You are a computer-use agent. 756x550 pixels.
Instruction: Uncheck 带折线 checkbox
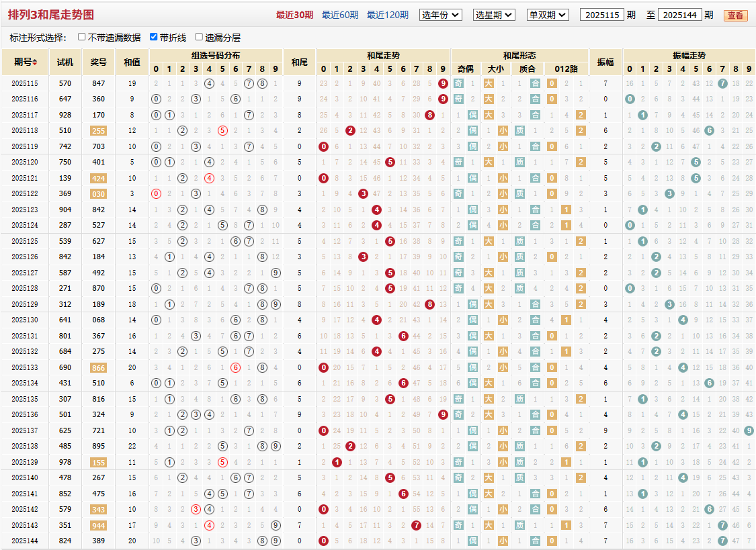pyautogui.click(x=153, y=37)
